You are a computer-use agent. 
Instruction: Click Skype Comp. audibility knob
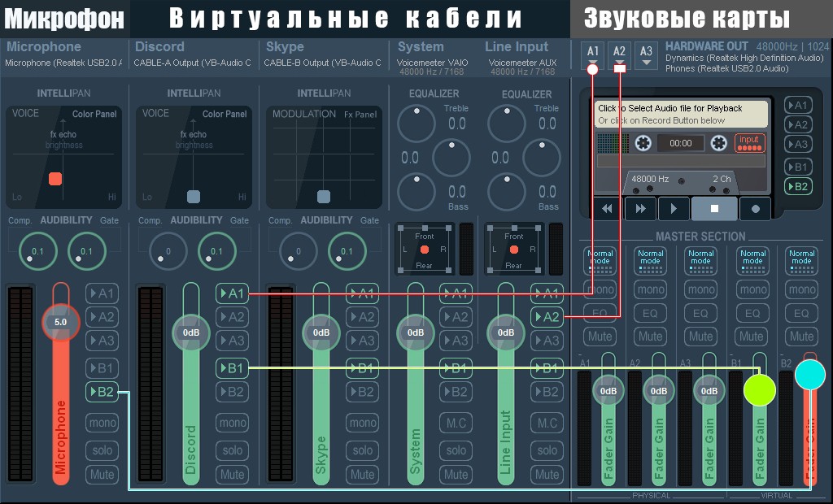point(298,251)
